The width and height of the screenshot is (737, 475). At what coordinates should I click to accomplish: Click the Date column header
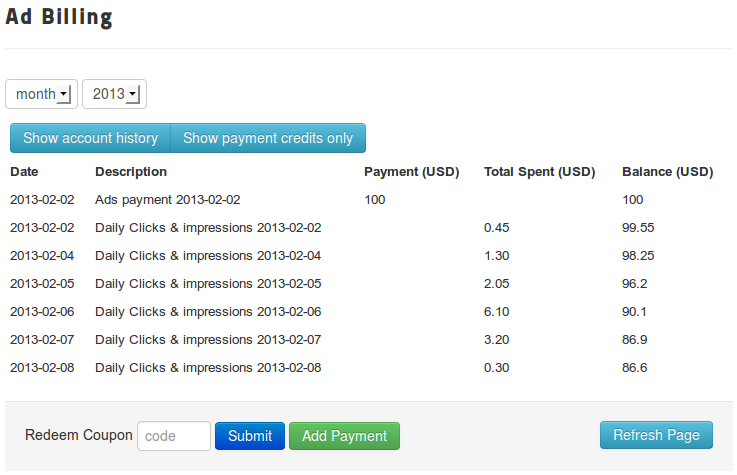24,172
